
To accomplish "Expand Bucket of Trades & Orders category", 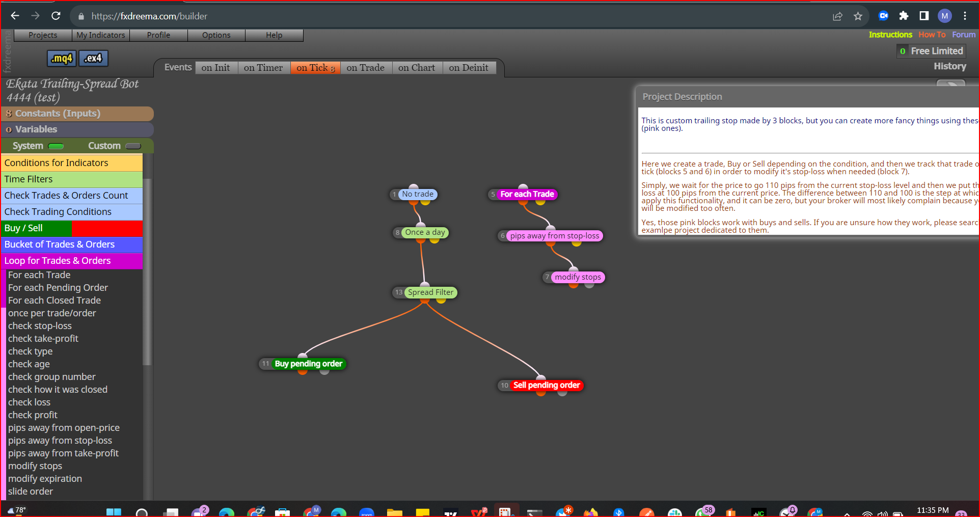I will [x=72, y=244].
